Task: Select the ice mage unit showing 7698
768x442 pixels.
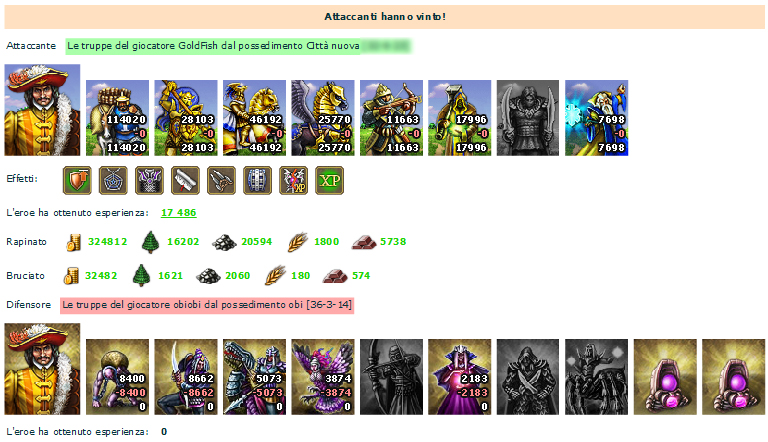Action: [x=597, y=118]
